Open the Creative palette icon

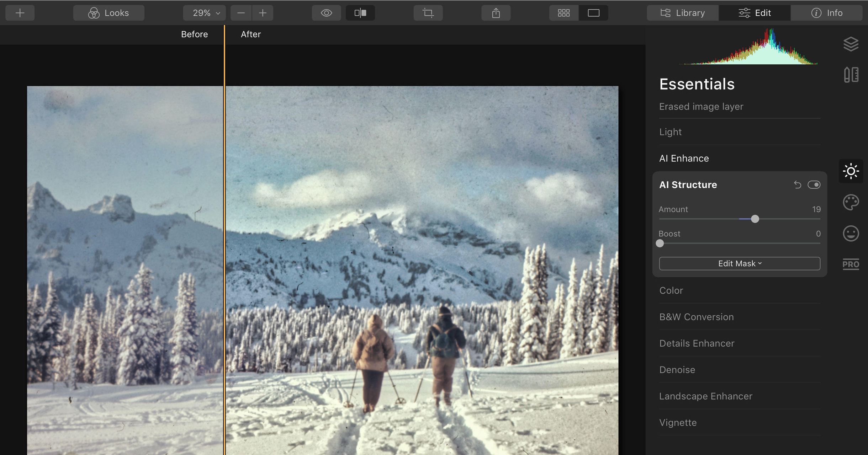click(852, 203)
